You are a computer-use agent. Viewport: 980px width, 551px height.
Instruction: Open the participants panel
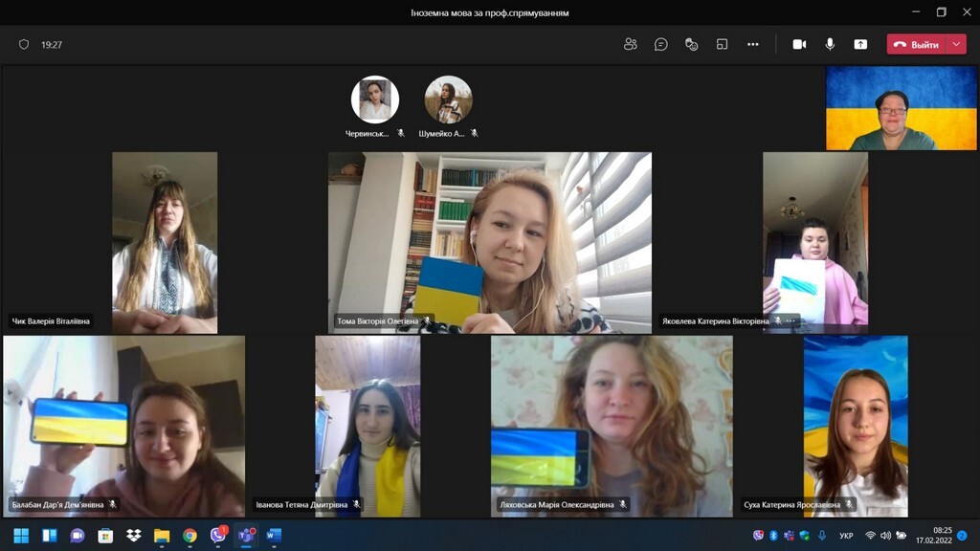[x=630, y=44]
